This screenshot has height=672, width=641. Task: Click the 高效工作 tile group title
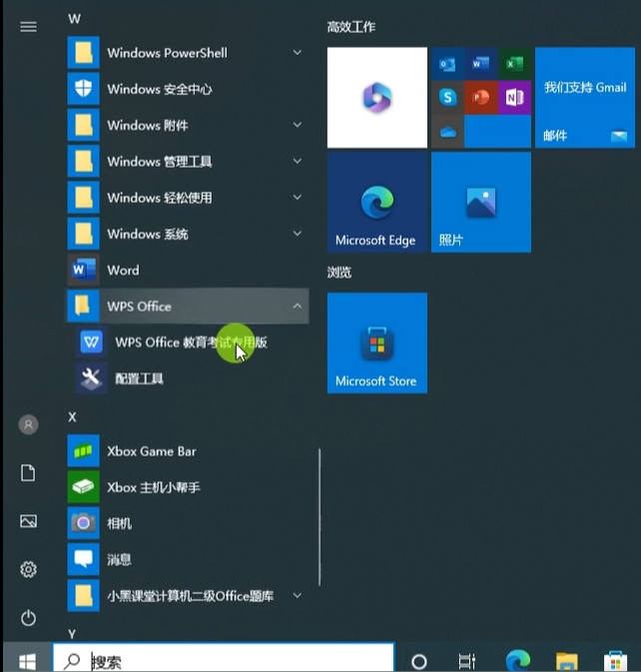click(351, 27)
